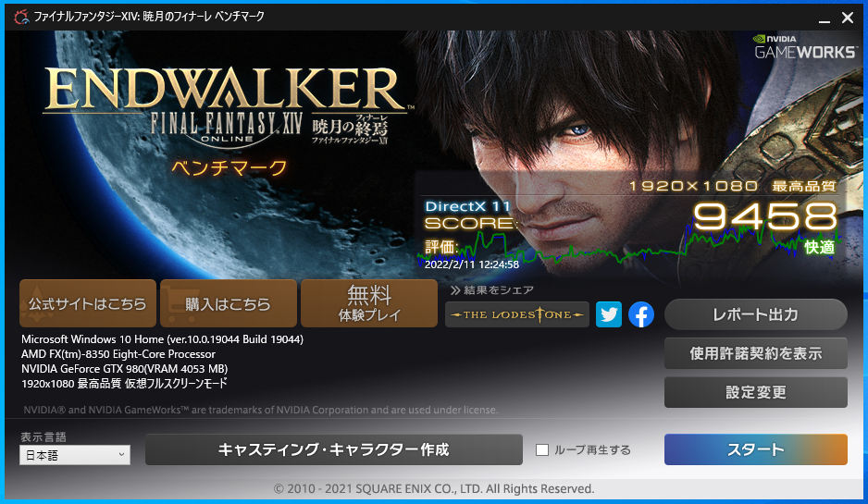Open The Lodestone share button

517,314
